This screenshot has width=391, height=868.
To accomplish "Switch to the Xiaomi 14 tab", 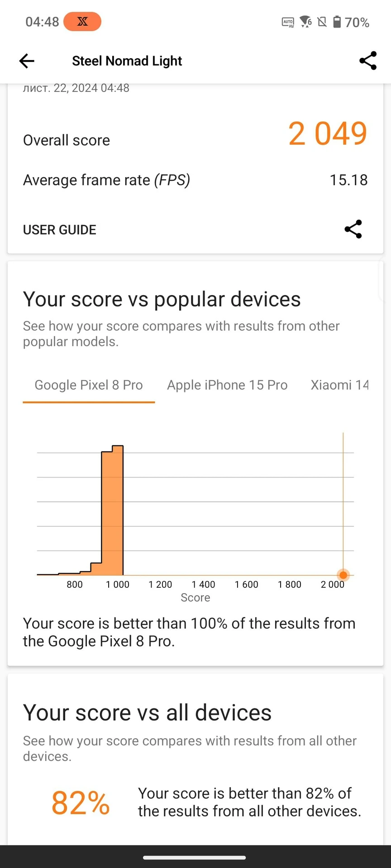I will 339,385.
